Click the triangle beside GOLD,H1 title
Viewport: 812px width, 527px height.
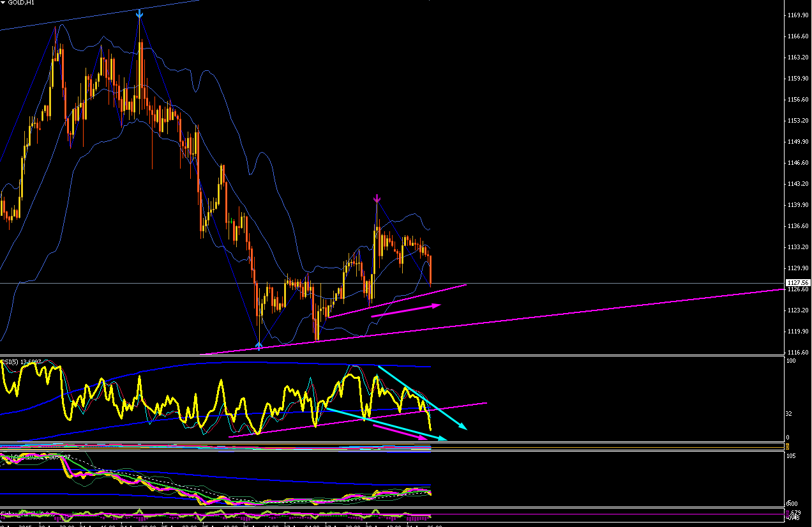click(3, 3)
